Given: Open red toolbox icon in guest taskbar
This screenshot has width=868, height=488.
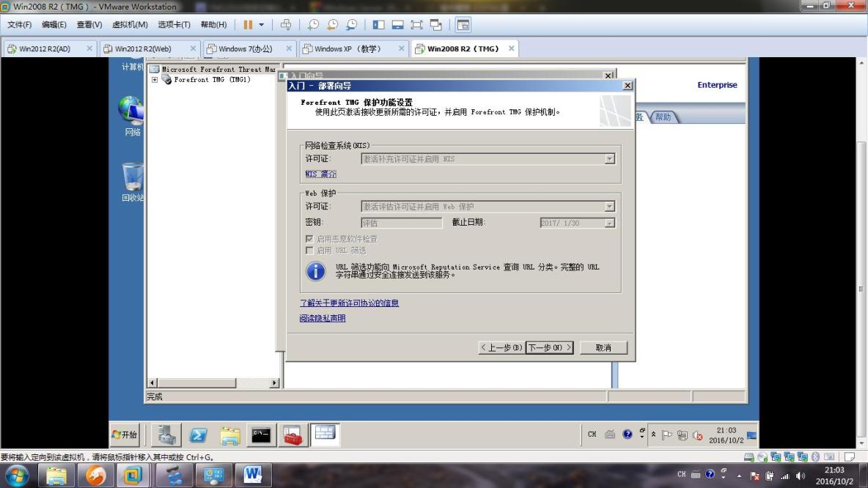Looking at the screenshot, I should click(293, 435).
